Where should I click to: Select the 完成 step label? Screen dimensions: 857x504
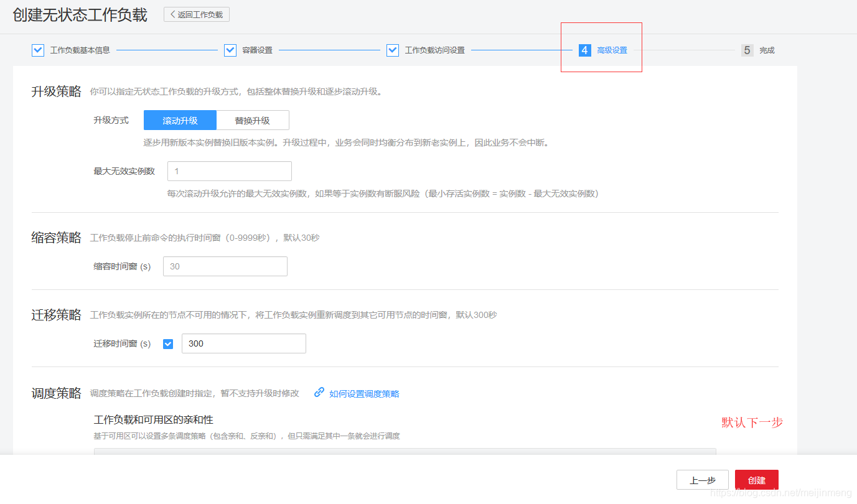click(x=767, y=50)
